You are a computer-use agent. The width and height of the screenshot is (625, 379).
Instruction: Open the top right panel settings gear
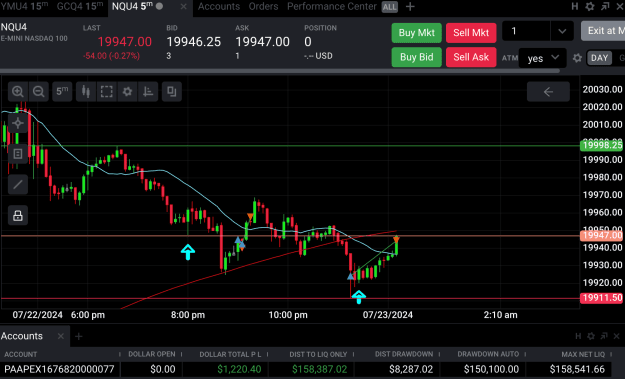pyautogui.click(x=590, y=6)
